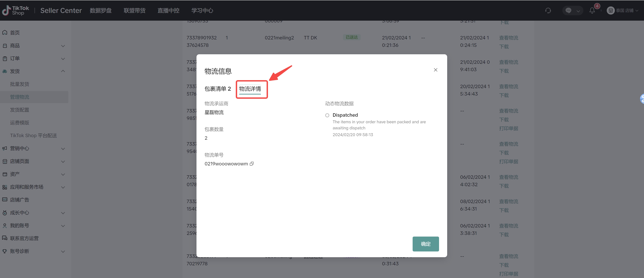Select the Dispatched status radio marker
This screenshot has height=278, width=644.
[327, 115]
